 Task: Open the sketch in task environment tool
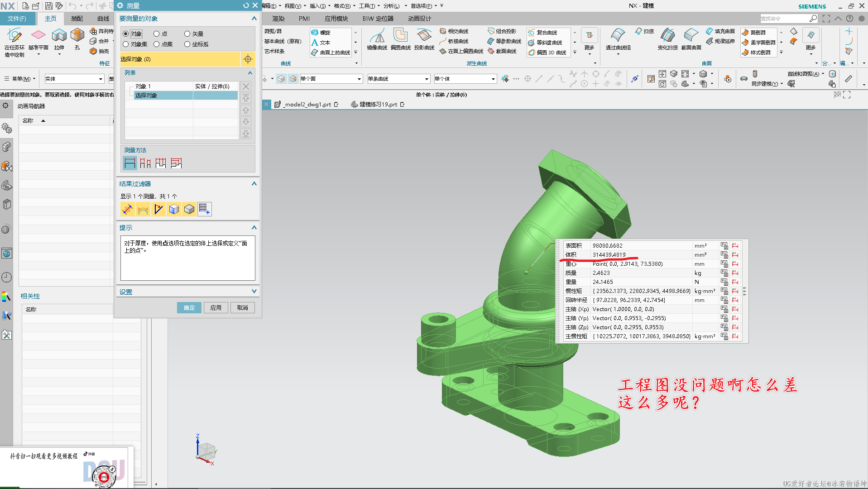[14, 42]
